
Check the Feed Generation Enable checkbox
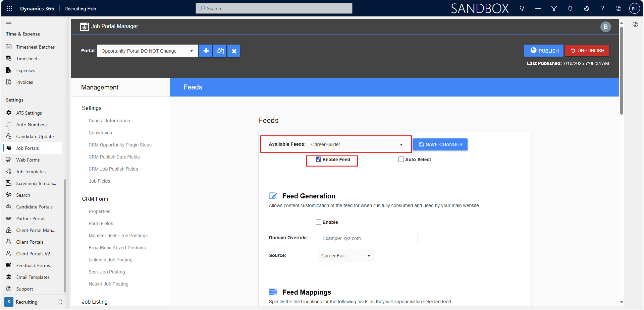pos(319,222)
